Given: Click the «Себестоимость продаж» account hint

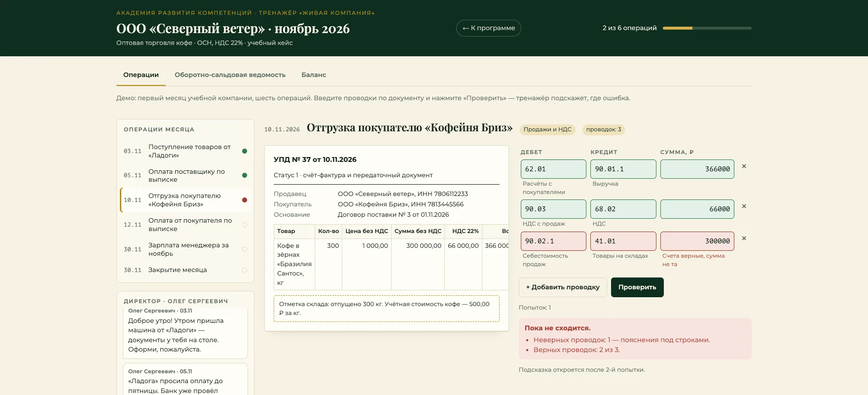Looking at the screenshot, I should click(x=545, y=260).
